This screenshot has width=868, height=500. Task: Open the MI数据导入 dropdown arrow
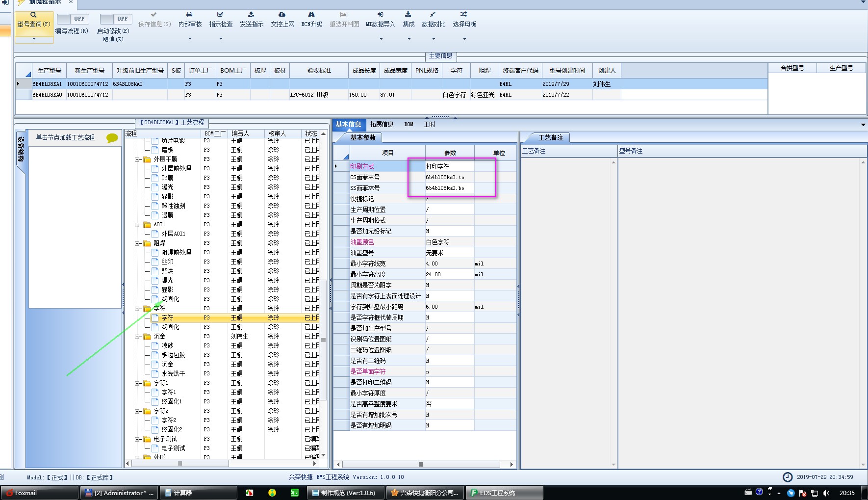381,39
